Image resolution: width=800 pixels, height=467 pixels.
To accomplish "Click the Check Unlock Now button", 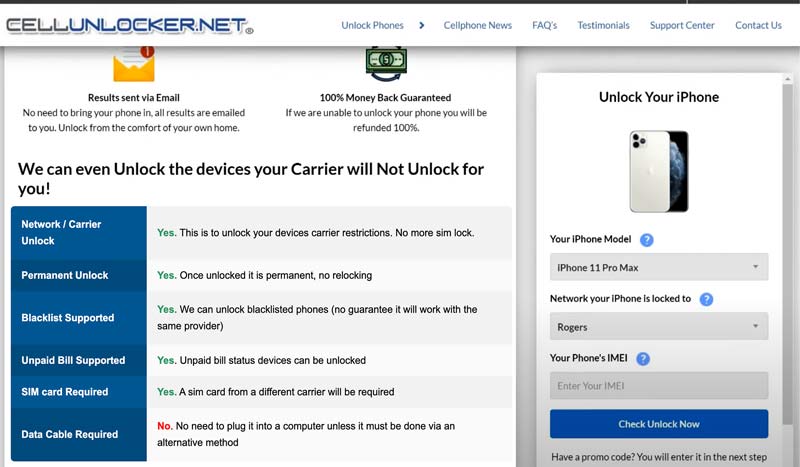I will (659, 424).
